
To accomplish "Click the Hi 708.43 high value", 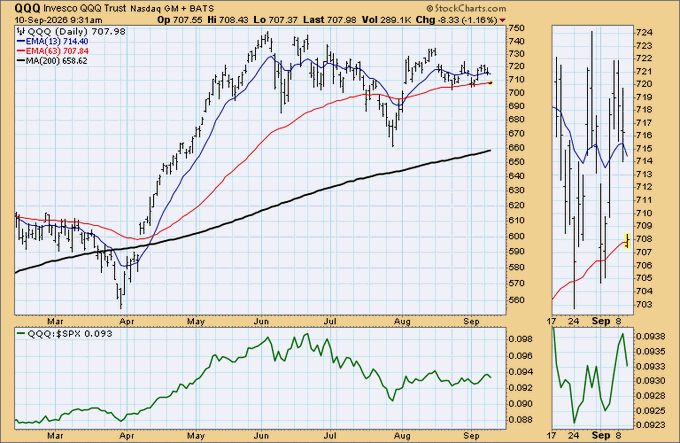I will point(228,20).
